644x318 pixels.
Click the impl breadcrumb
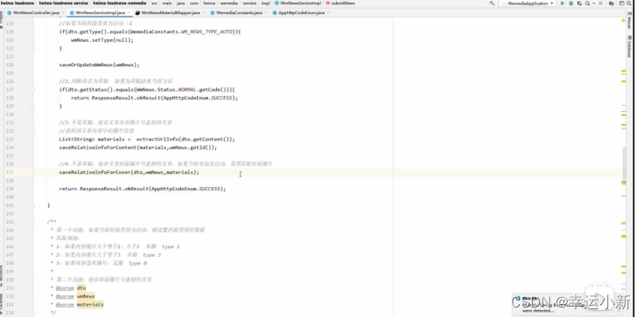(x=265, y=3)
